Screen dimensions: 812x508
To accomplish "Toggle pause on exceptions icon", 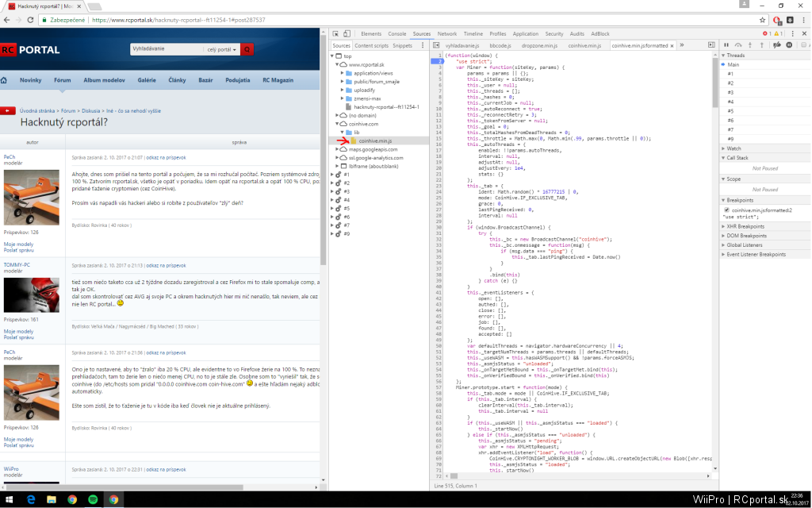I will click(789, 45).
